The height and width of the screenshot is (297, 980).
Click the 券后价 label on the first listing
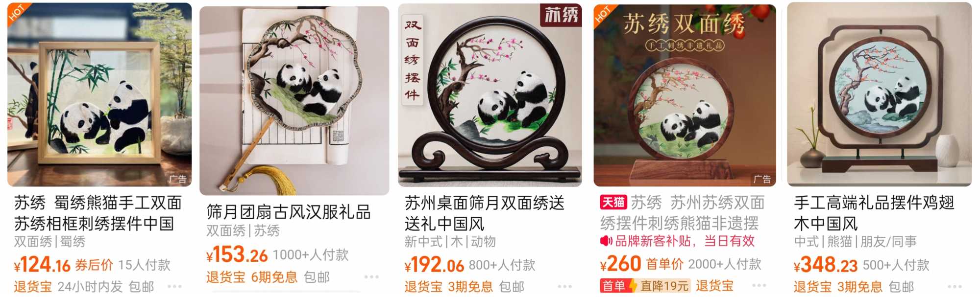94,265
